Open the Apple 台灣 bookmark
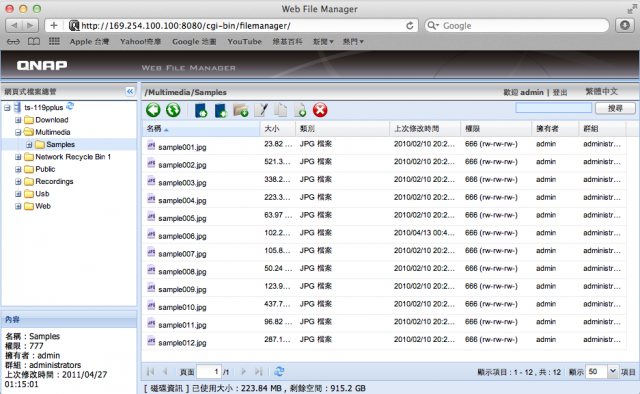This screenshot has height=394, width=640. coord(89,42)
